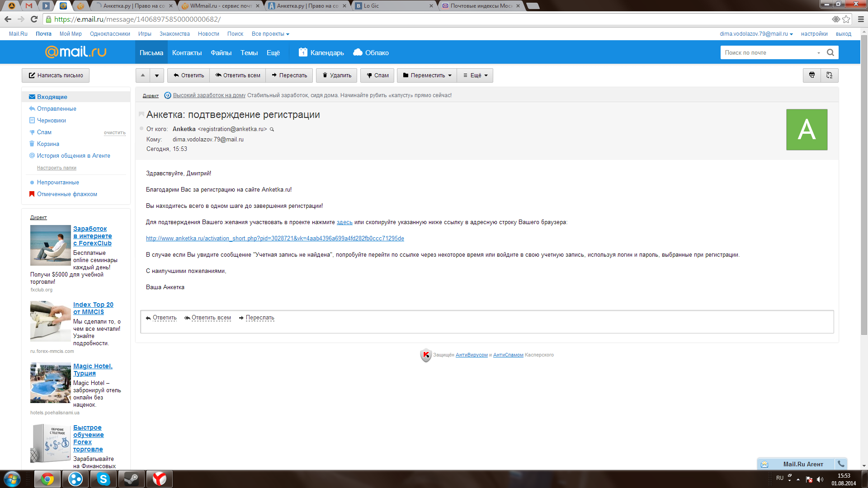Switch to Lo Gic browser tab
Image resolution: width=868 pixels, height=488 pixels.
[x=394, y=6]
